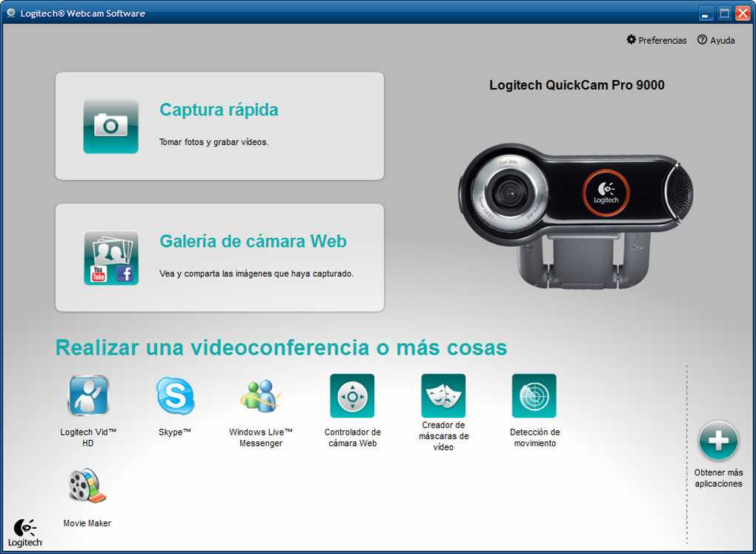Minimize the Logitech Webcam Software window
Image resolution: width=756 pixels, height=554 pixels.
(x=706, y=13)
